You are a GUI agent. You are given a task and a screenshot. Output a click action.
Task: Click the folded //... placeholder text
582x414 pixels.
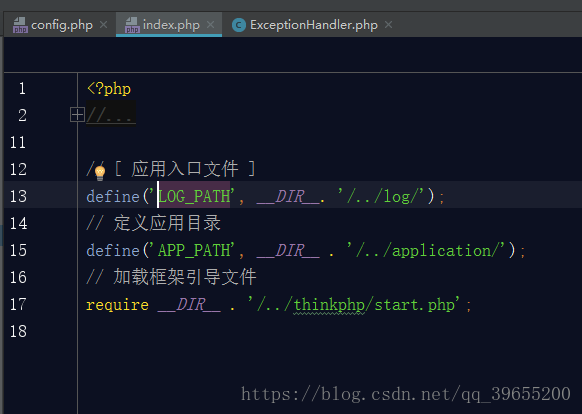click(x=111, y=115)
